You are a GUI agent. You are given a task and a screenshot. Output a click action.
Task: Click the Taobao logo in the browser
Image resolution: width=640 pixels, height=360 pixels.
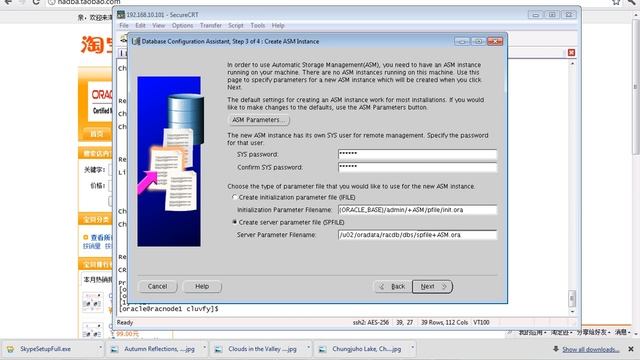tap(96, 45)
